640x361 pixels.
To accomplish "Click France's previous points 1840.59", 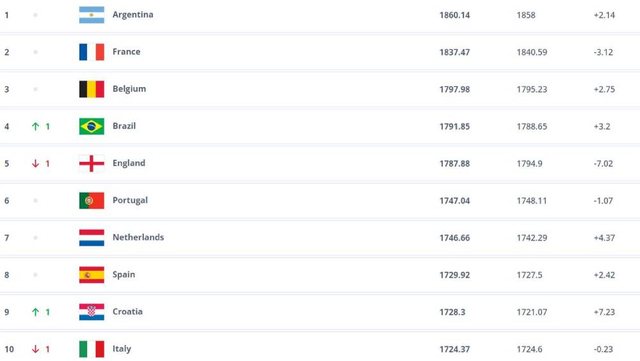I will (x=532, y=52).
